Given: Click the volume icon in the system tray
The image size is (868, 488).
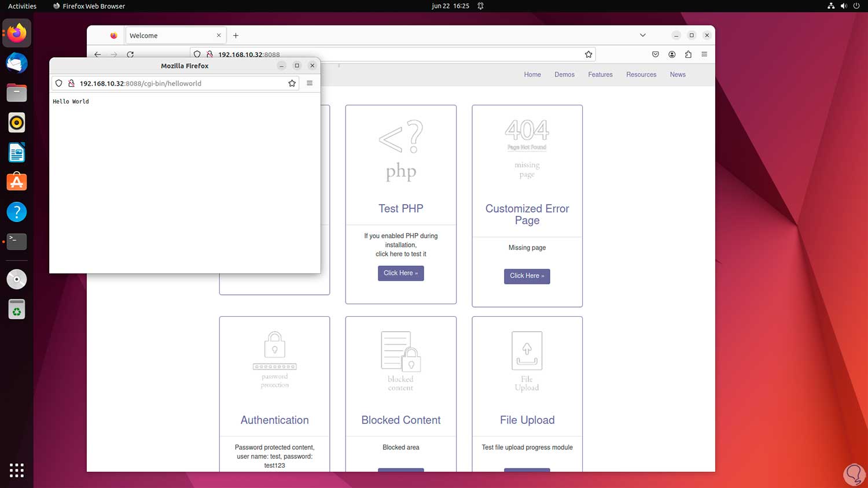Looking at the screenshot, I should pyautogui.click(x=844, y=6).
